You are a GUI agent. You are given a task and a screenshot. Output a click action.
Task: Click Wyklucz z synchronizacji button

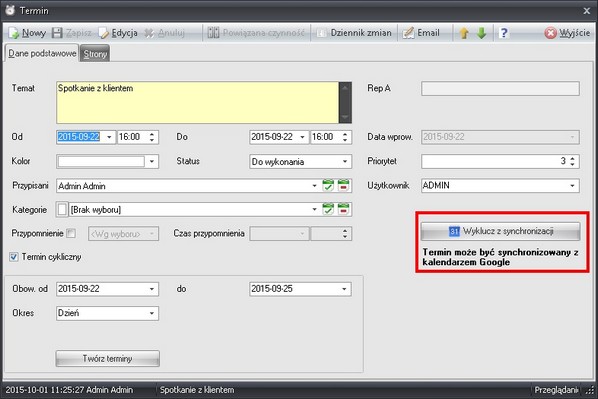point(500,231)
